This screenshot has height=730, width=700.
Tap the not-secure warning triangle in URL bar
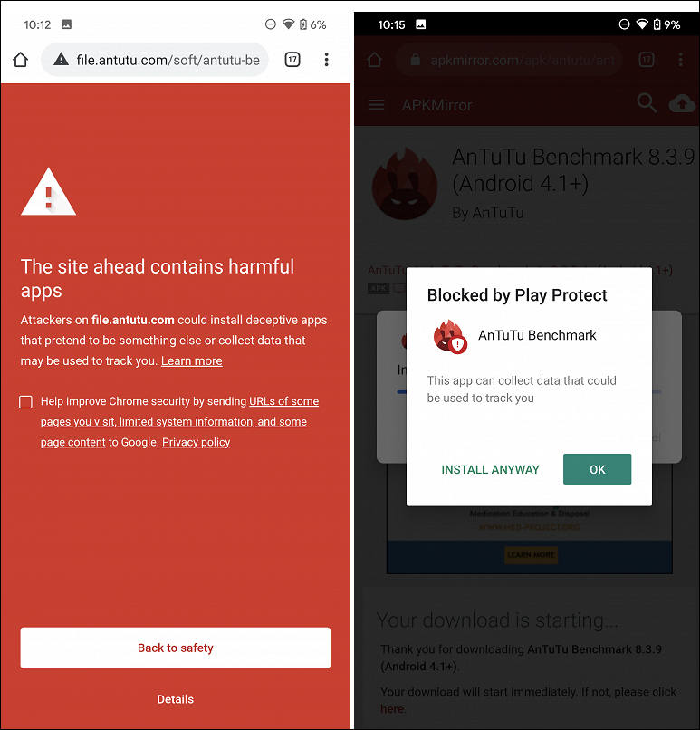(61, 59)
